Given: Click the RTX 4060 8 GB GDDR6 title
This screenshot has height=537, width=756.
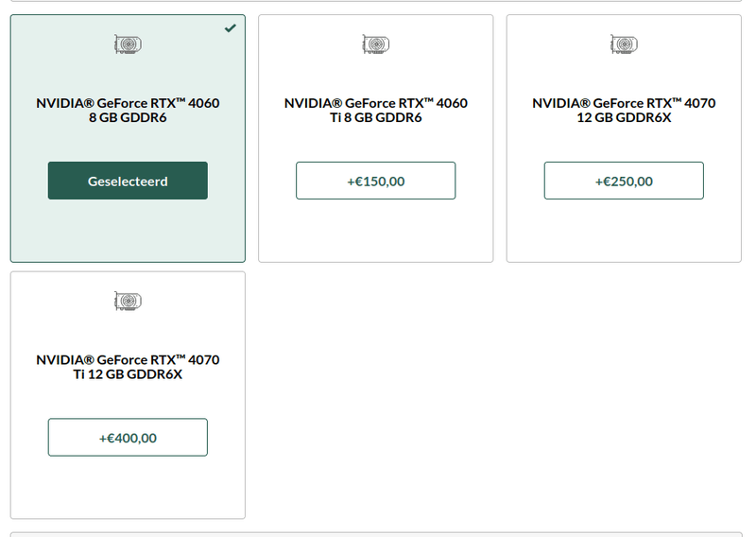Looking at the screenshot, I should click(x=128, y=110).
